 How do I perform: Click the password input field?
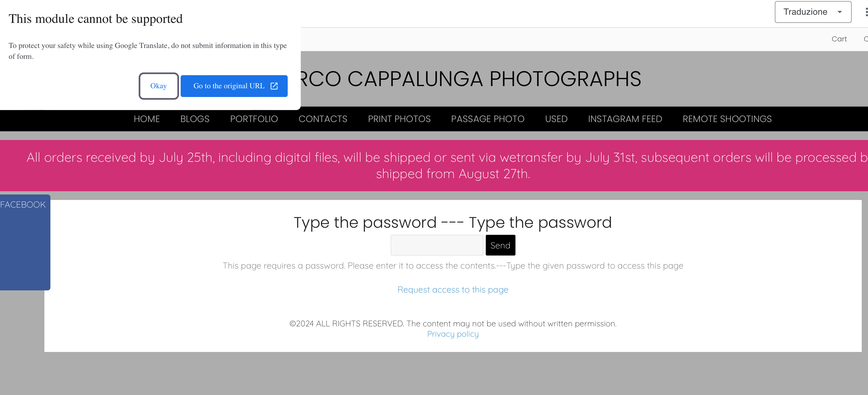point(437,245)
